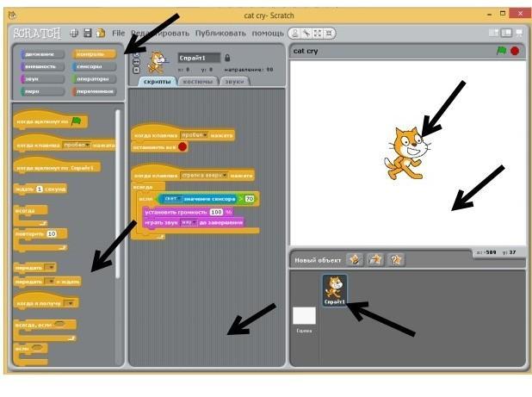This screenshot has width=532, height=397.
Task: Click the sprite name field Спрайт1
Action: click(x=199, y=58)
